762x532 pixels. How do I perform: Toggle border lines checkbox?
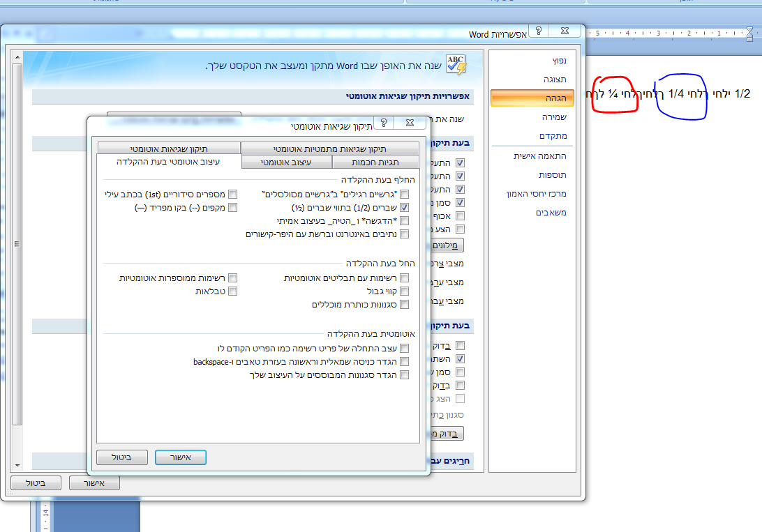coord(404,291)
